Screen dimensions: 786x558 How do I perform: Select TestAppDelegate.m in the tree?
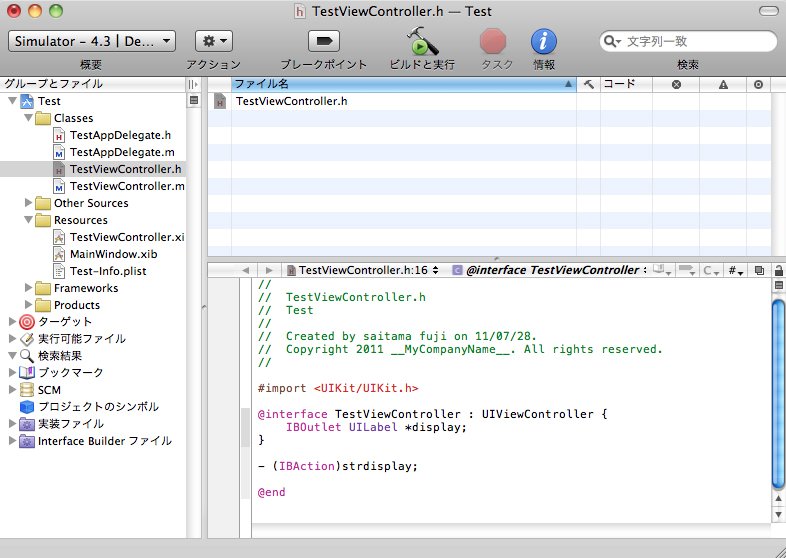122,152
